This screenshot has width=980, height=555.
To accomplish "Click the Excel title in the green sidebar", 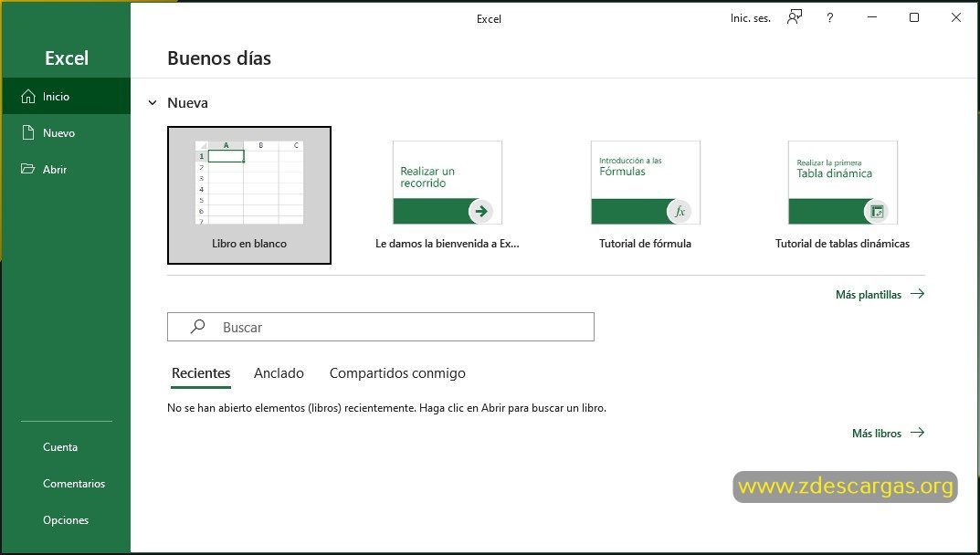I will (x=67, y=58).
